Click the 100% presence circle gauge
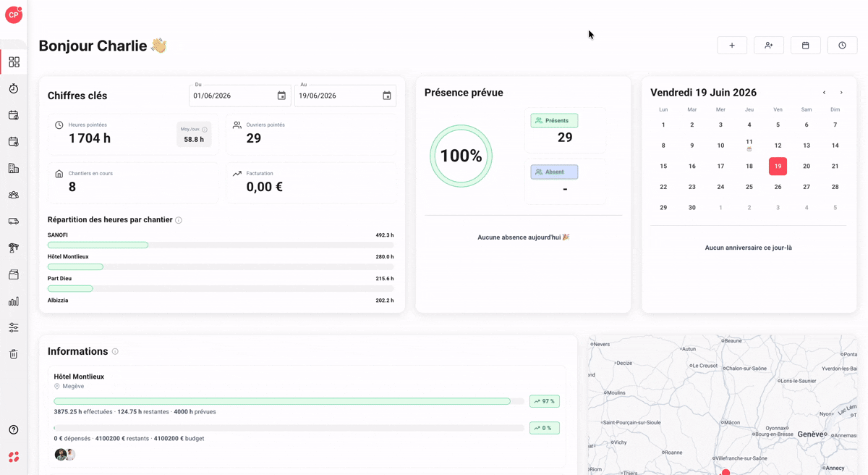 pyautogui.click(x=461, y=156)
